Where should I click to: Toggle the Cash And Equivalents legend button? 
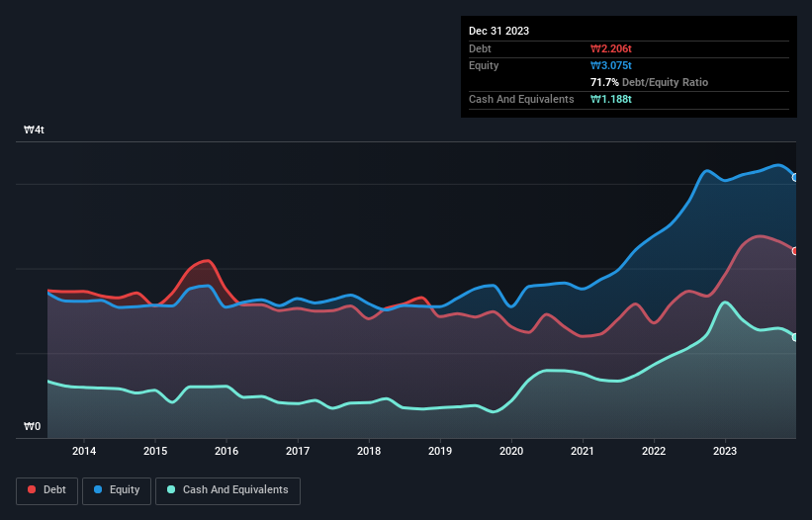[x=227, y=491]
